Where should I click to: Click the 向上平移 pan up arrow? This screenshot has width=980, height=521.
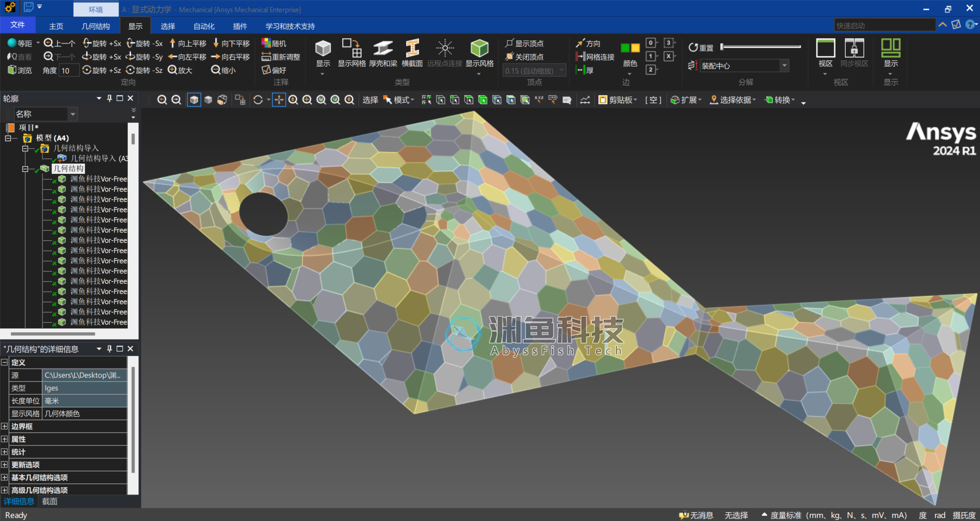click(173, 43)
